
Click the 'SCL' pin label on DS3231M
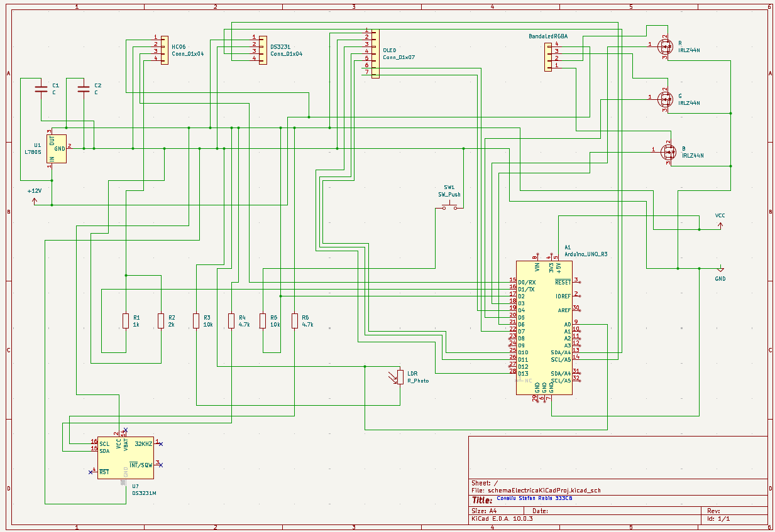pyautogui.click(x=104, y=444)
